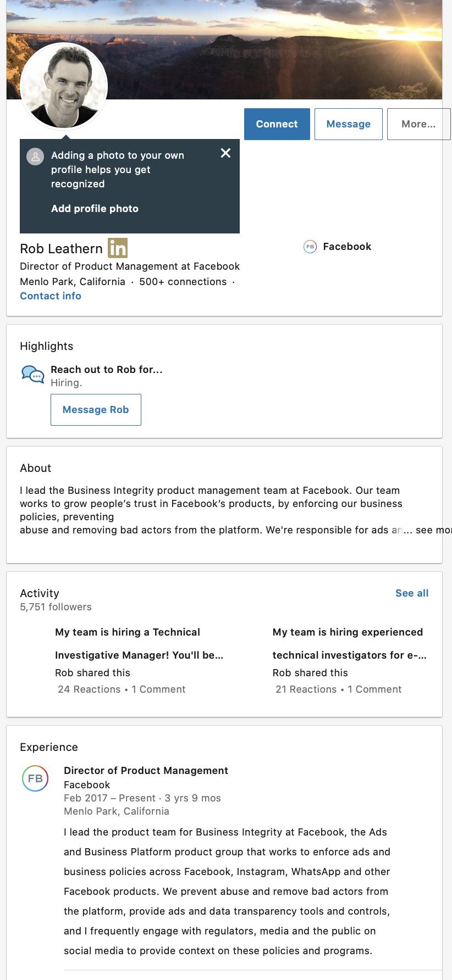The image size is (452, 980).
Task: Click Reach out to Rob for... text
Action: click(107, 370)
